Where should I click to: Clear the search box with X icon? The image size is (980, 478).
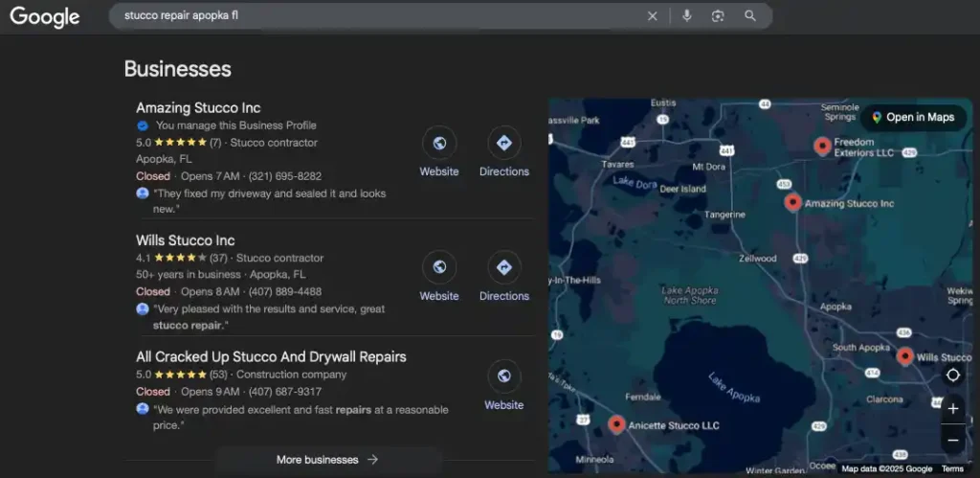pyautogui.click(x=653, y=16)
